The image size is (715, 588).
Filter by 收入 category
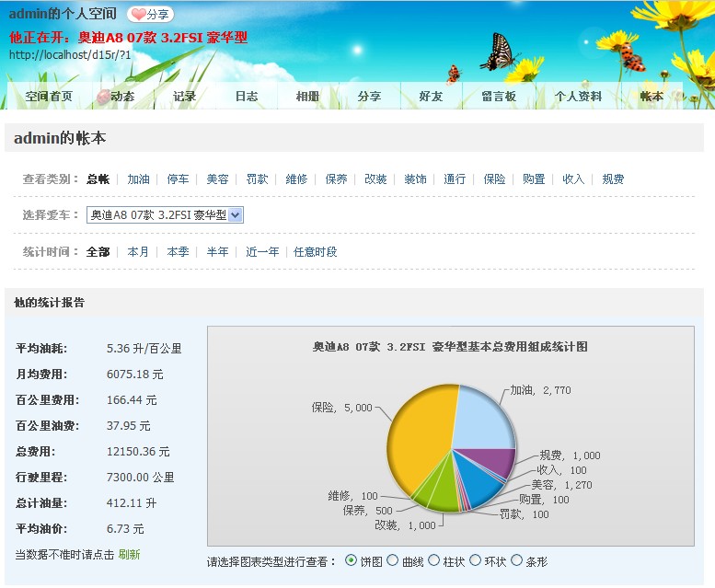pyautogui.click(x=573, y=179)
